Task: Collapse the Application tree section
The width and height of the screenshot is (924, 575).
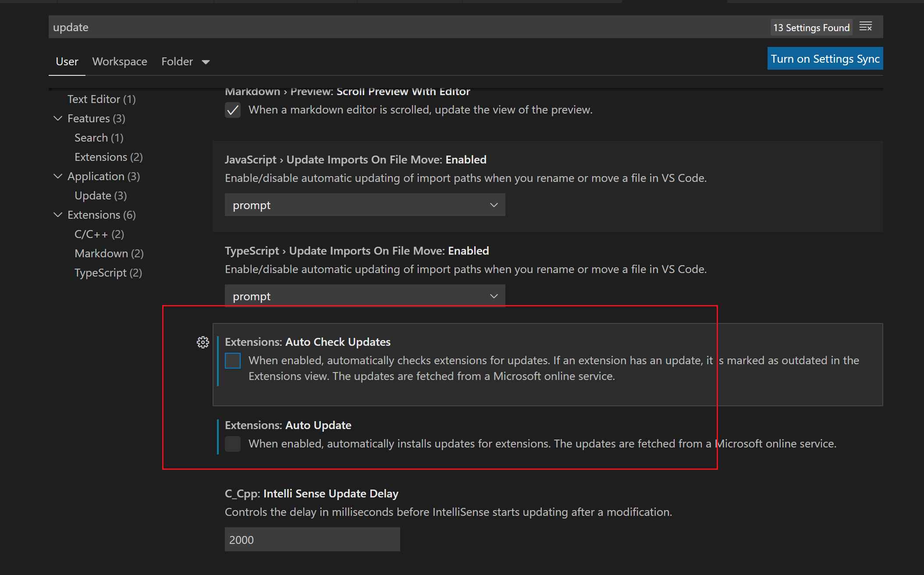Action: [x=58, y=176]
